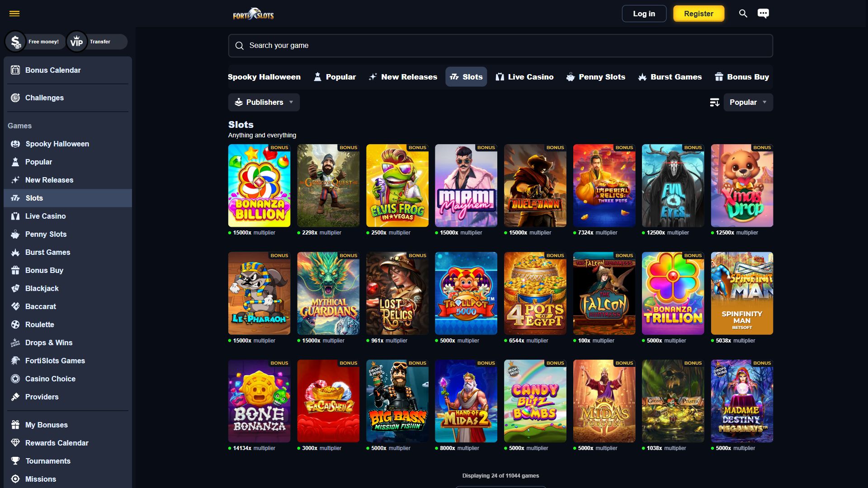
Task: Open the Penny Slots top tab
Action: [x=595, y=77]
